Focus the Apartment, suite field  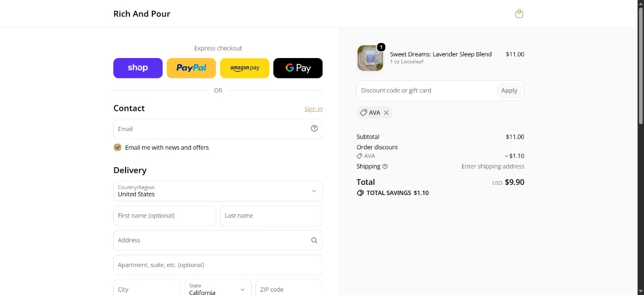click(x=218, y=265)
